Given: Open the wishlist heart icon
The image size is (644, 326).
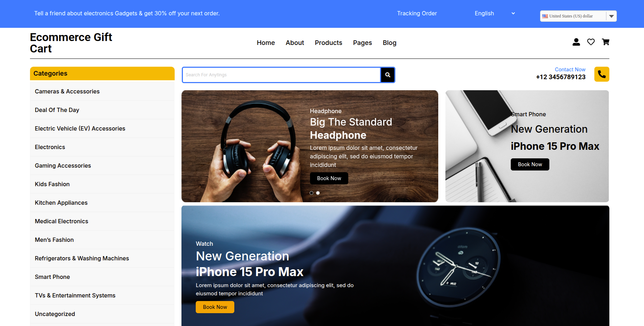Looking at the screenshot, I should (591, 42).
